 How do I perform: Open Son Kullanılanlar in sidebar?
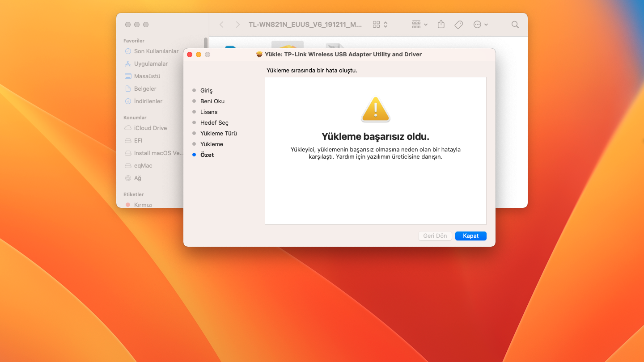pos(156,51)
